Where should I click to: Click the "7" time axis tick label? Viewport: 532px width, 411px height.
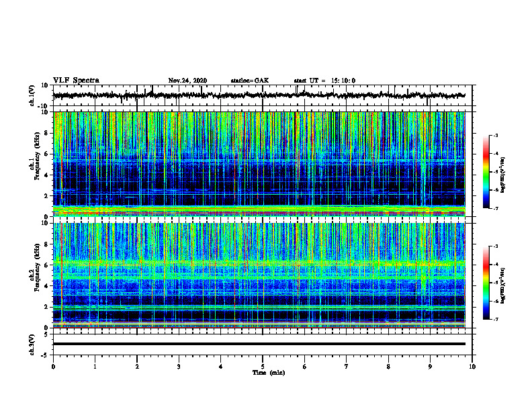tap(347, 367)
